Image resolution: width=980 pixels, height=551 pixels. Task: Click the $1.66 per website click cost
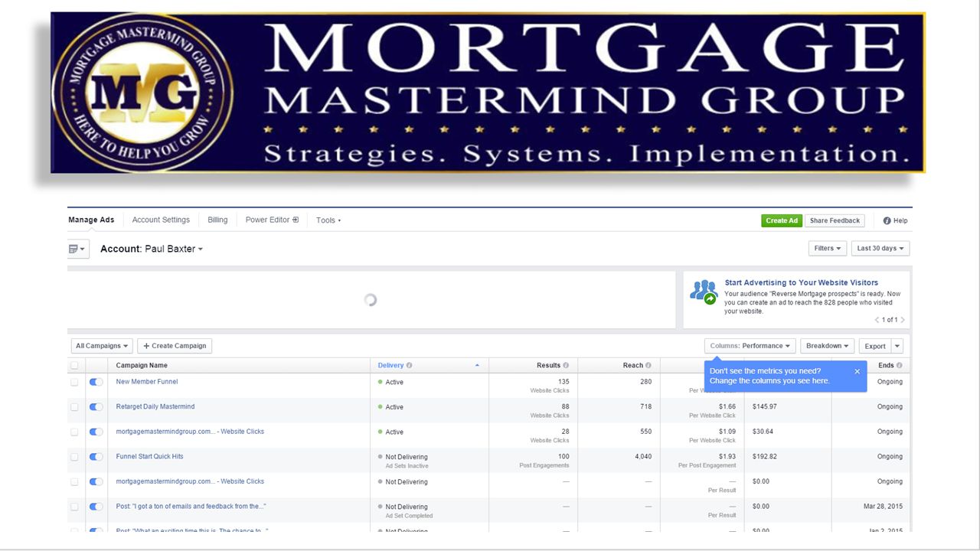[x=727, y=407]
